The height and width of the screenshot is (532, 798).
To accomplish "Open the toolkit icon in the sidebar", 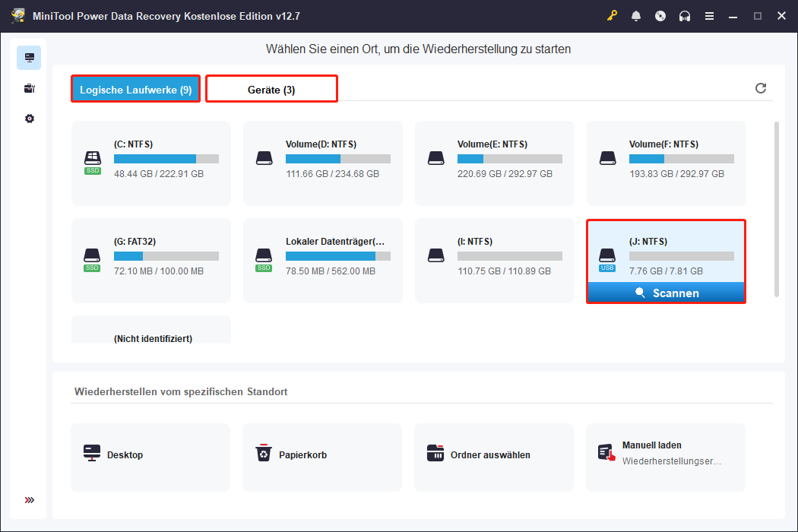I will coord(29,88).
